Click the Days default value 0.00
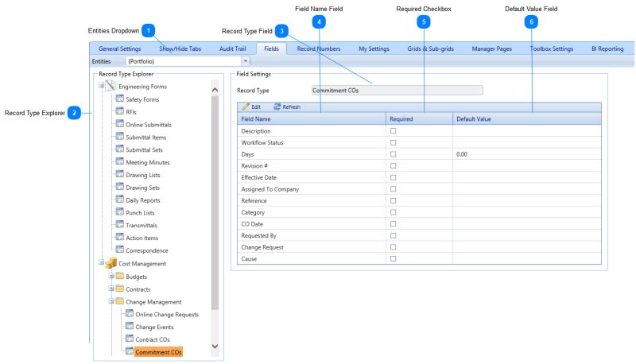The image size is (636, 364). 462,154
